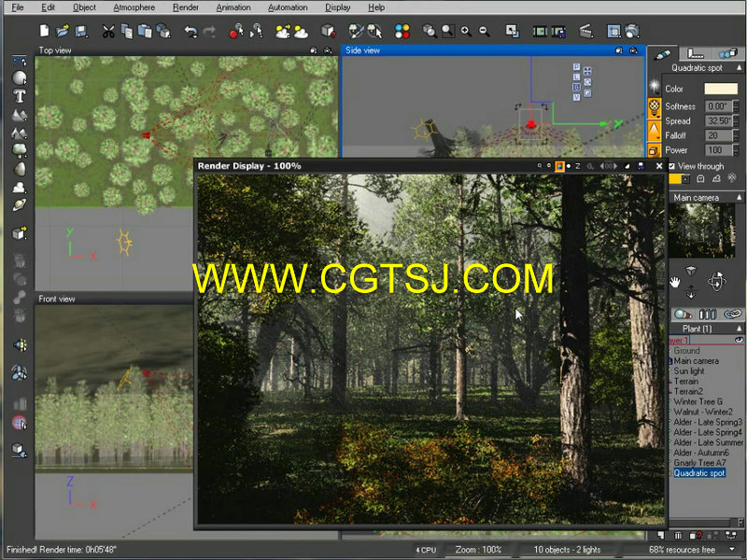Open the Automation menu
Viewport: 747px width, 560px height.
tap(288, 7)
